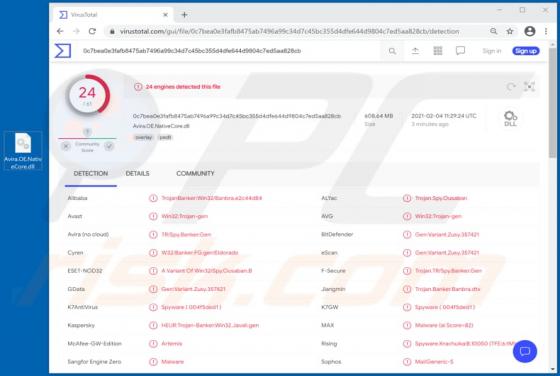Click the Cyren engine name

point(75,253)
